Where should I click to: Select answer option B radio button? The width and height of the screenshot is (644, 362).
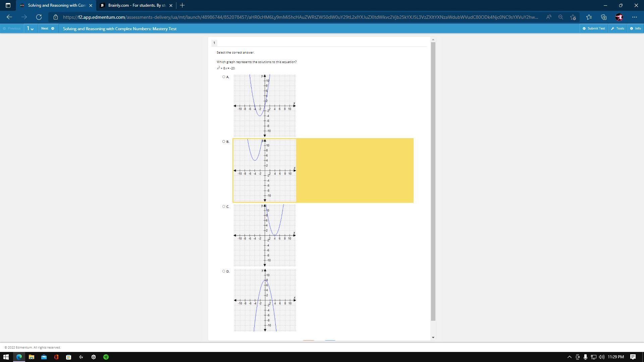[x=224, y=141]
